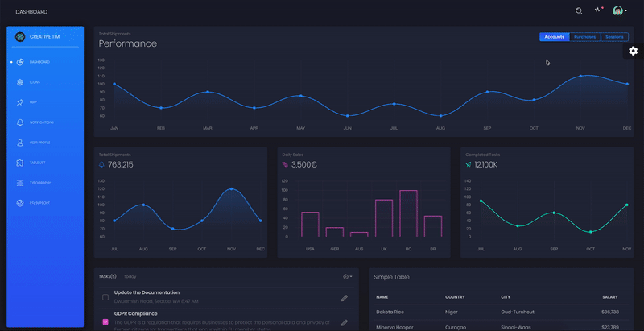Open the user avatar dropdown

(620, 11)
